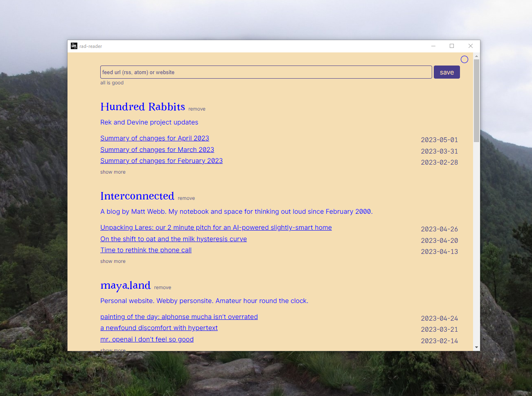
Task: Open Summary of changes for February 2023
Action: 162,161
